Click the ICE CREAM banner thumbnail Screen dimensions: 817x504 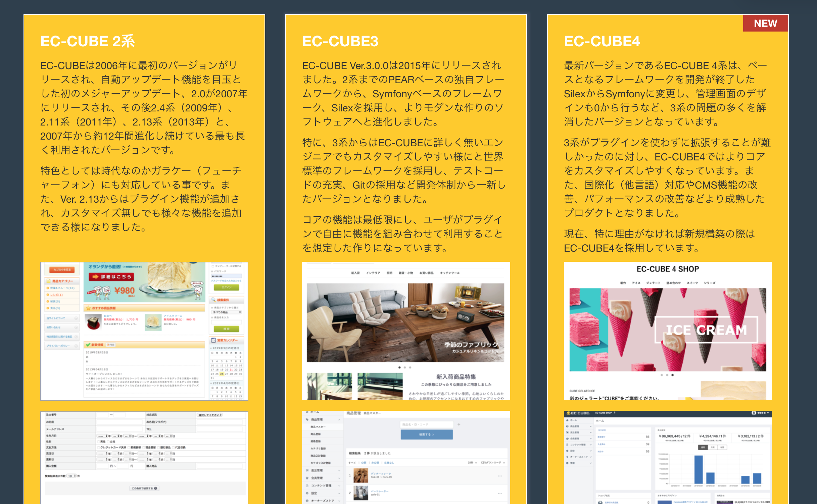[x=668, y=330]
